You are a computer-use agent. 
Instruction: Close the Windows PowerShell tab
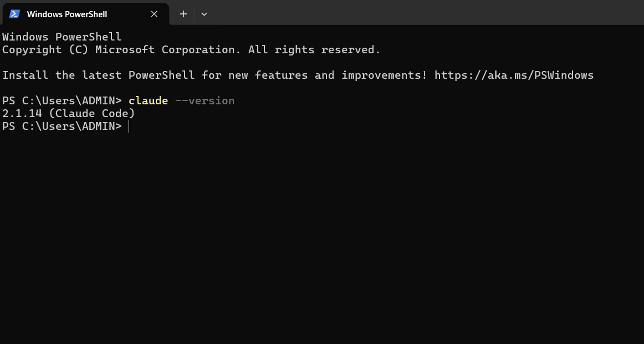tap(155, 14)
